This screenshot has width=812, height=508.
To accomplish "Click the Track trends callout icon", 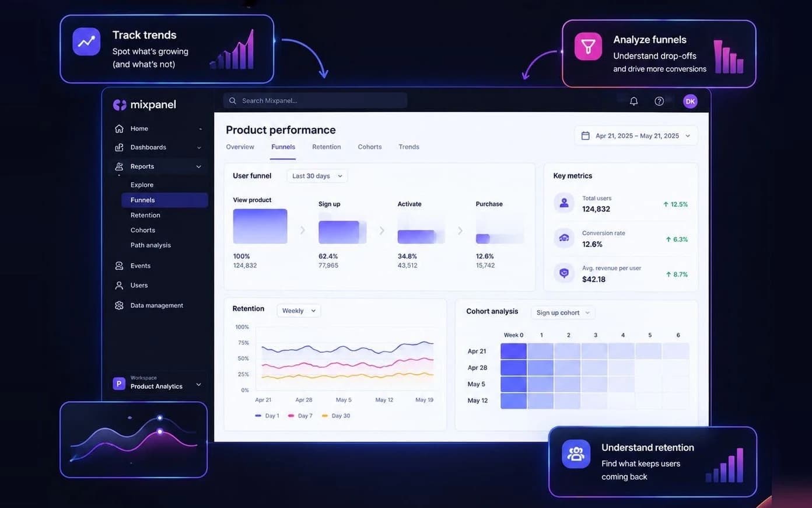I will [x=86, y=41].
